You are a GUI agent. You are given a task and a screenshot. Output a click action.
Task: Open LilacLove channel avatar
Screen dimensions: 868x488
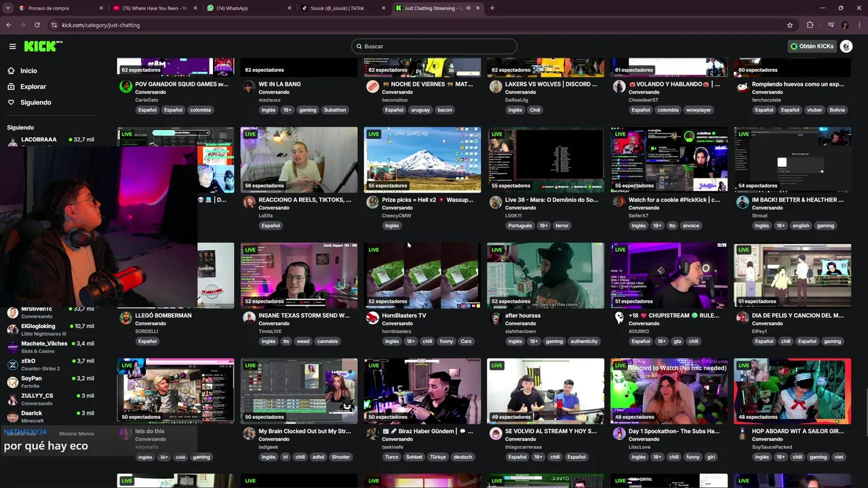(619, 433)
